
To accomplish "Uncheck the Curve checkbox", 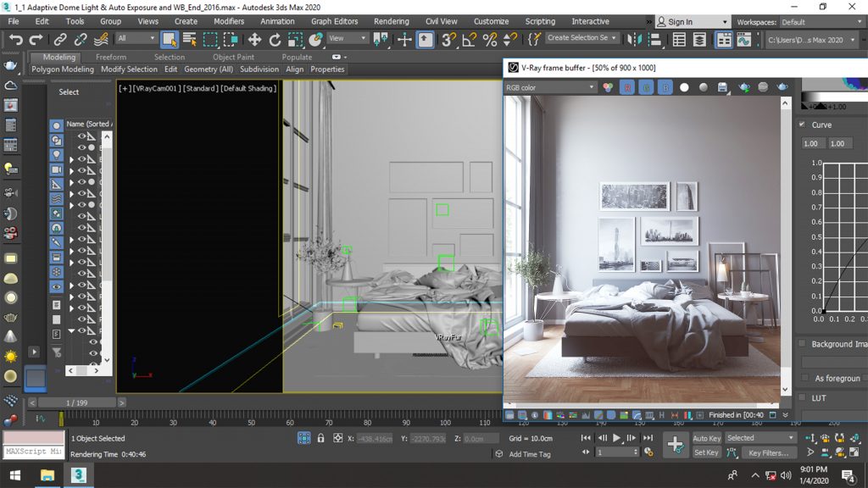I will (802, 125).
